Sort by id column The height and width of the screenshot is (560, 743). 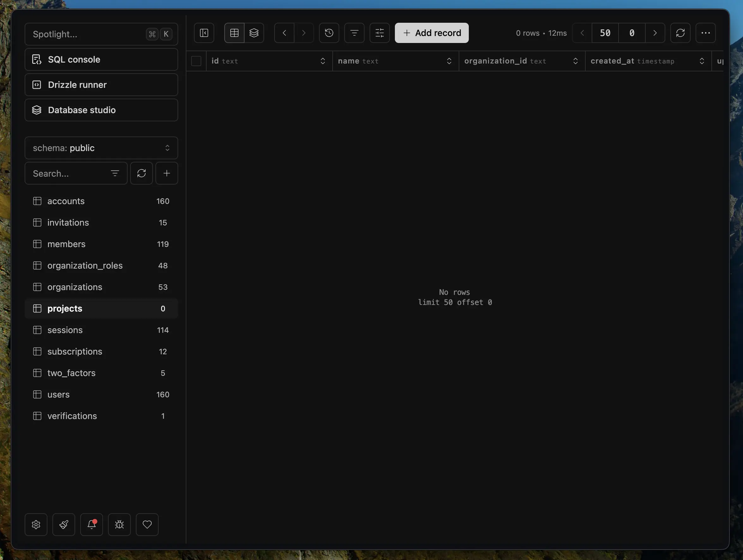323,61
